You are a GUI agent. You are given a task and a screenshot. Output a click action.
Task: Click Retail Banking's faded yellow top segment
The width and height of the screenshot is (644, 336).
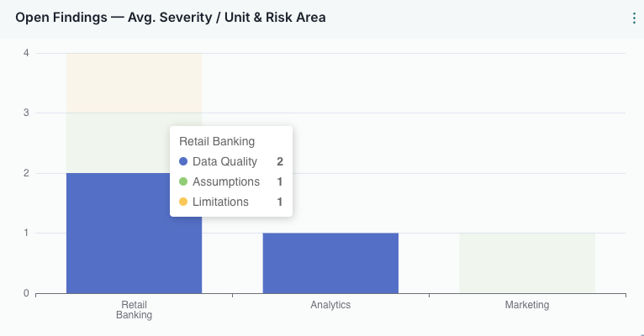click(134, 82)
